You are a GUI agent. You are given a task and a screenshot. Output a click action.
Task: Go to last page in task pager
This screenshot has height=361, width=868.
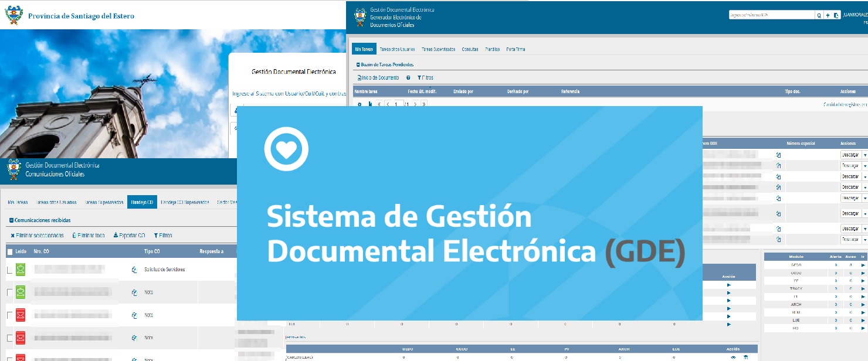[x=423, y=104]
